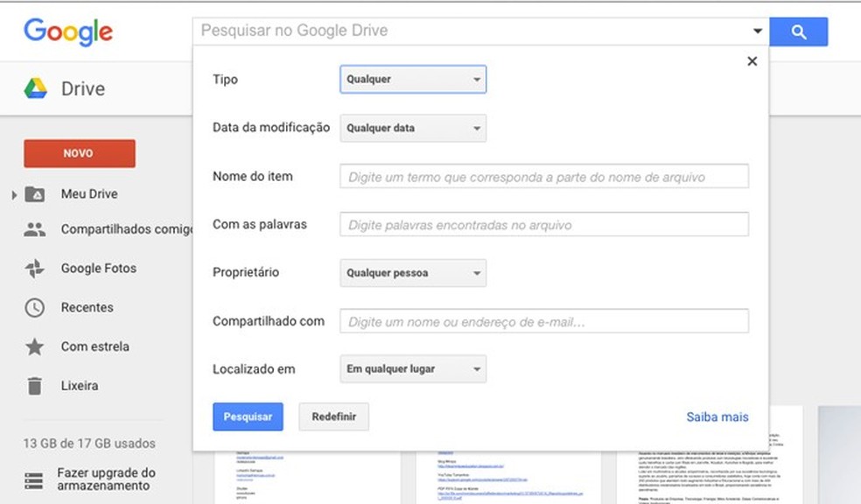Click the Com estrela star icon
Viewport: 861px width, 504px height.
pyautogui.click(x=35, y=346)
